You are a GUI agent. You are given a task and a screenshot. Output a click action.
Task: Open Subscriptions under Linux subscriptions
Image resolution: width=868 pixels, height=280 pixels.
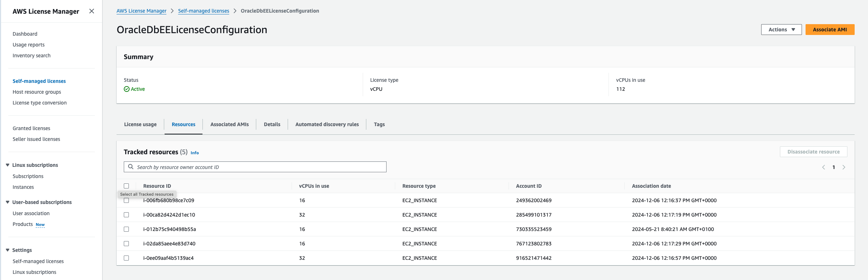28,176
